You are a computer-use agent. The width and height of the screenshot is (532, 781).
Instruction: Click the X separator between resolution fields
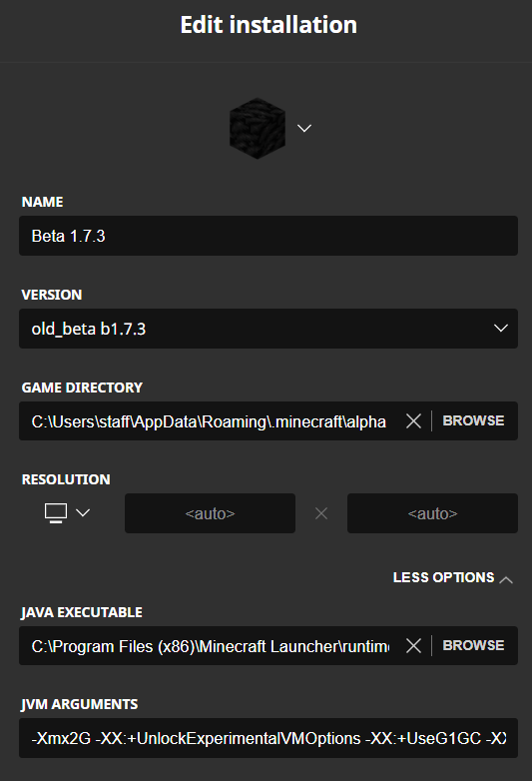coord(321,513)
